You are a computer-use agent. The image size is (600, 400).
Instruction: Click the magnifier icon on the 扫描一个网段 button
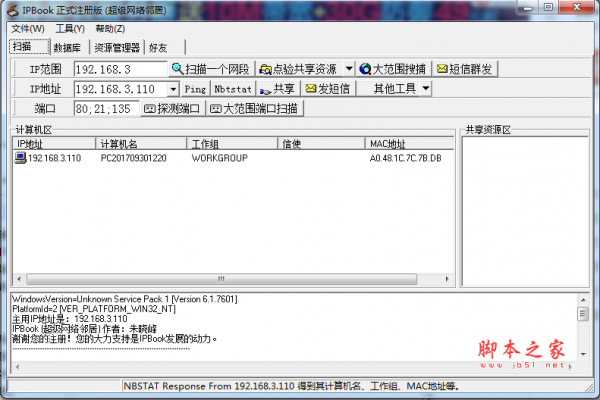point(177,69)
